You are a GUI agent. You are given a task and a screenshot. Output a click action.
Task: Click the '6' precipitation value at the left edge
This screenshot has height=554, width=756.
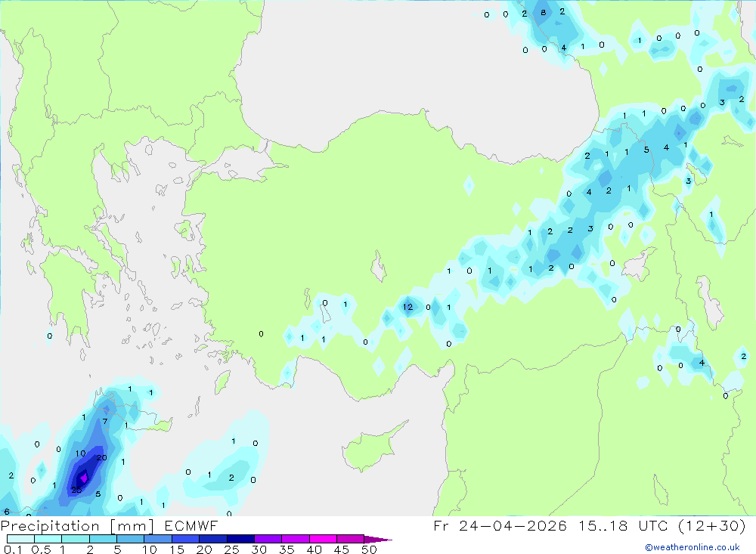click(x=7, y=512)
